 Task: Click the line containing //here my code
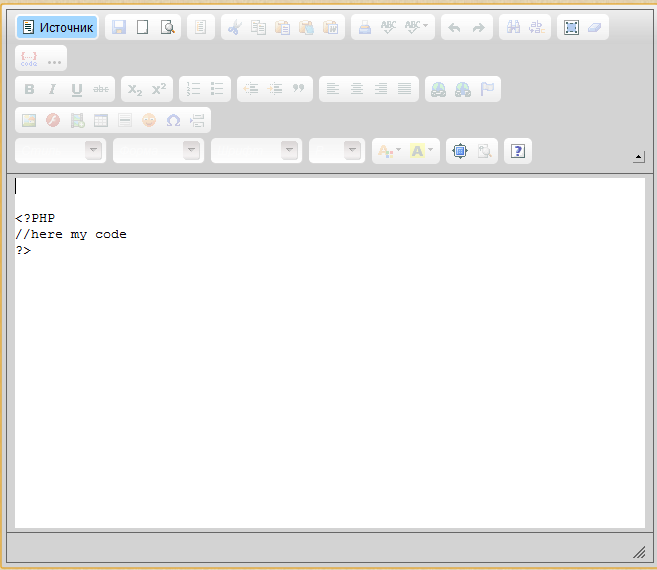click(71, 234)
